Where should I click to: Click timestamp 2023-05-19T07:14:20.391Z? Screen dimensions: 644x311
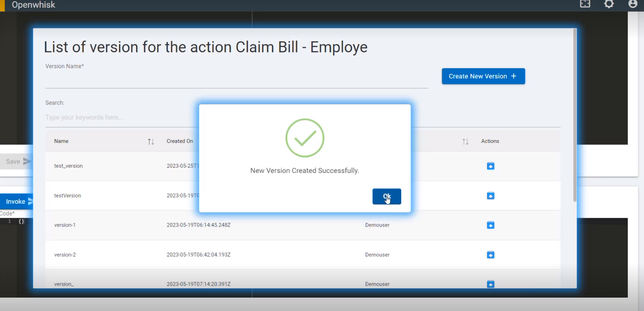[199, 284]
